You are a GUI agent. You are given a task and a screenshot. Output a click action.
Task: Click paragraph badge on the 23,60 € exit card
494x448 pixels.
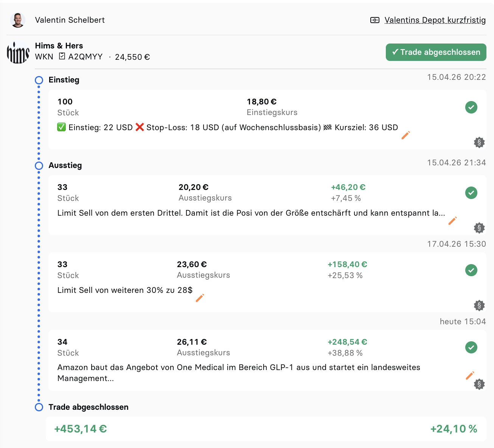[x=479, y=305]
